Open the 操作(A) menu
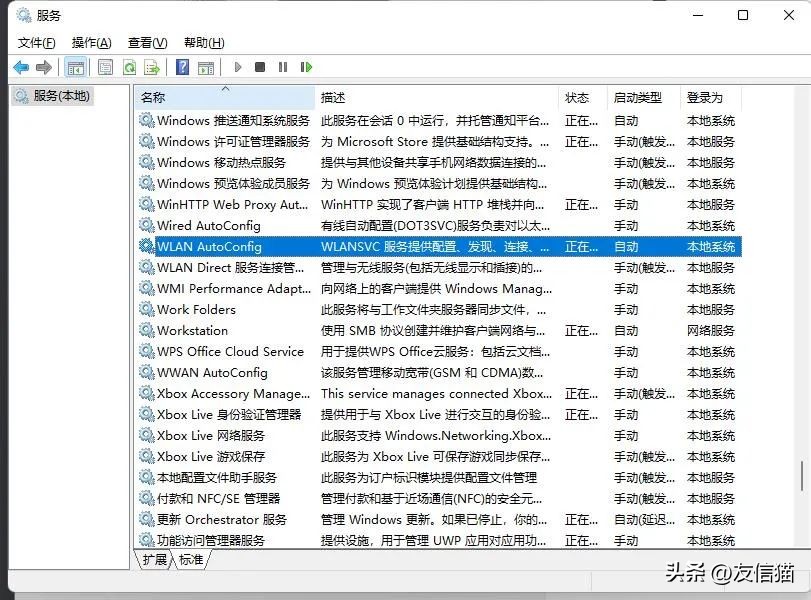811x600 pixels. coord(92,42)
